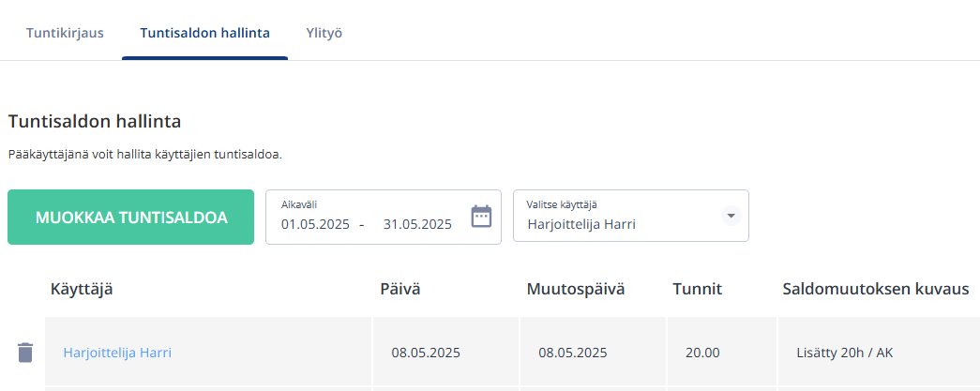Select the Tuntisaldon hallinta tab
Image resolution: width=980 pixels, height=391 pixels.
[205, 33]
